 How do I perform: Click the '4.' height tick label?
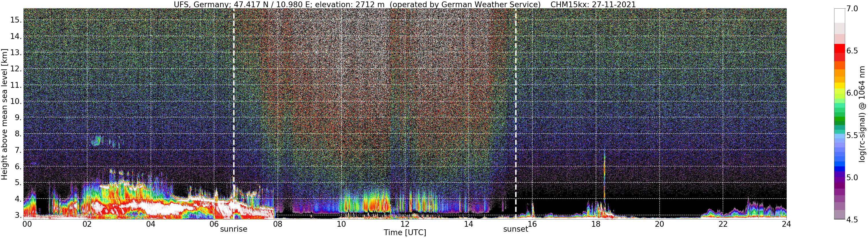[18, 199]
